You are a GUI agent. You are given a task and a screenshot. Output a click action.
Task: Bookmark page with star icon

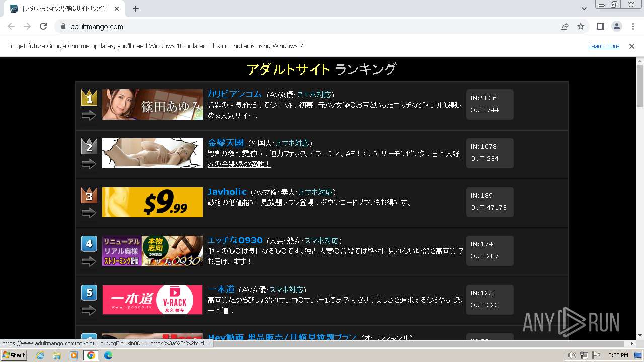(581, 26)
